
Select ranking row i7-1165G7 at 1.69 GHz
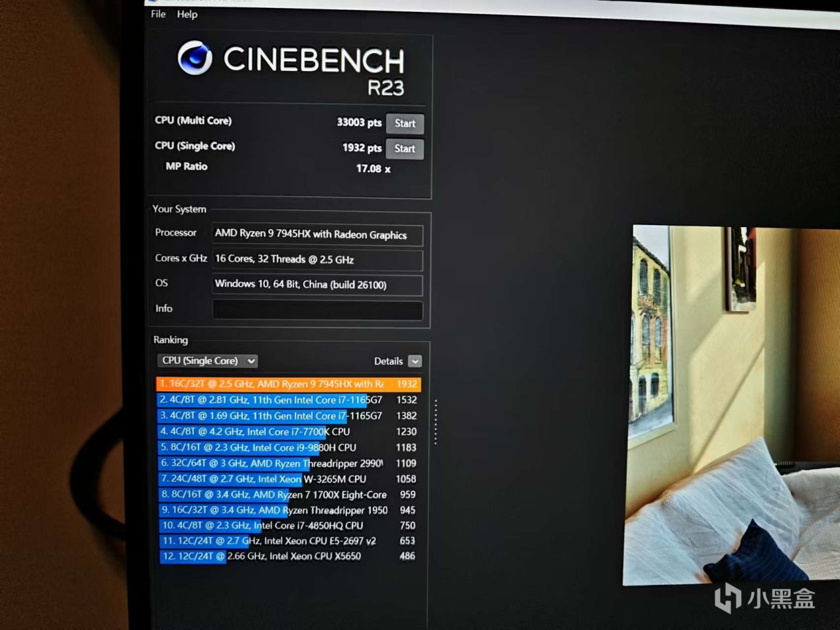(x=289, y=415)
